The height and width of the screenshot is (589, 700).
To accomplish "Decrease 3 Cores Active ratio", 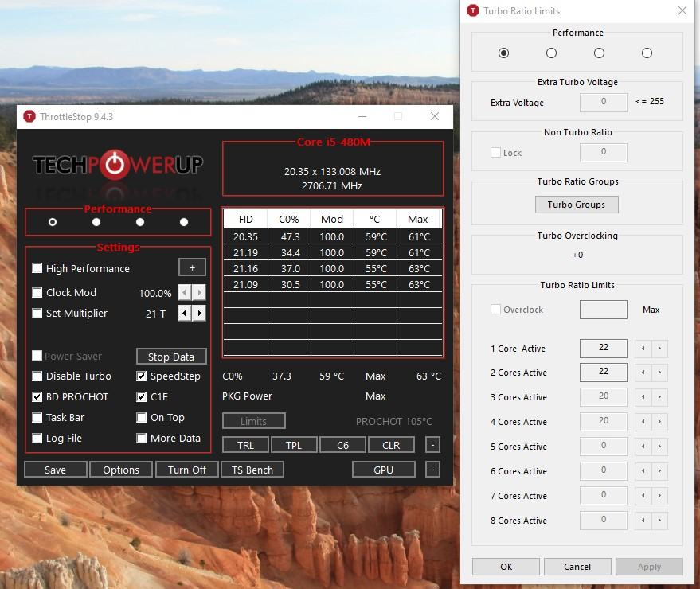I will click(x=643, y=397).
